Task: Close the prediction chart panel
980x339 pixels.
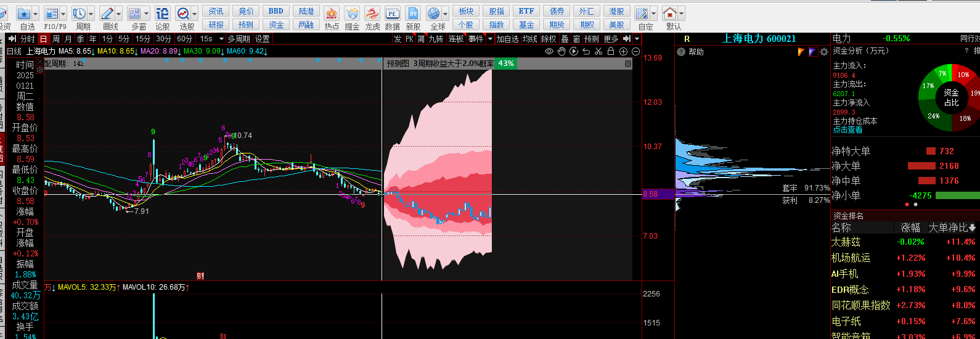Action: pyautogui.click(x=628, y=63)
